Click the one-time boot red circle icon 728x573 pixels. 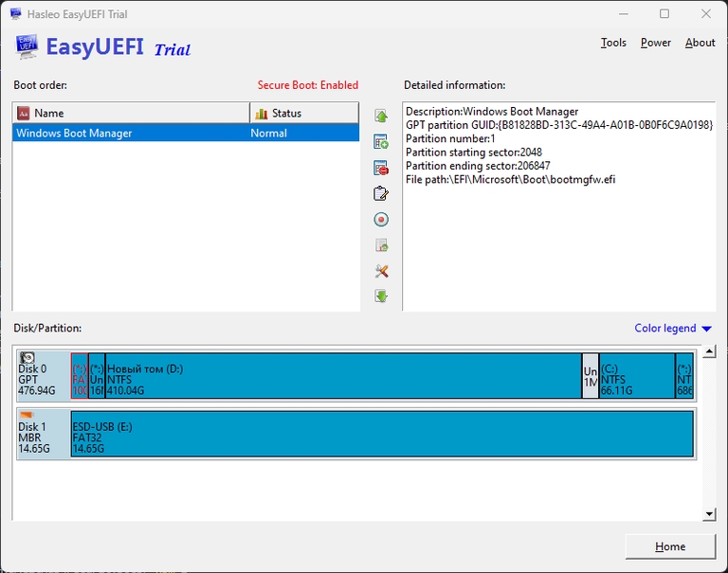(381, 220)
